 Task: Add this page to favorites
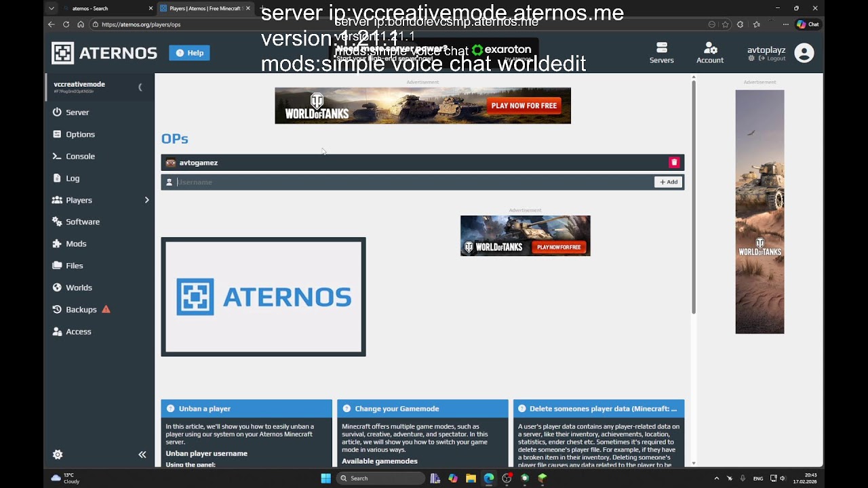coord(726,24)
